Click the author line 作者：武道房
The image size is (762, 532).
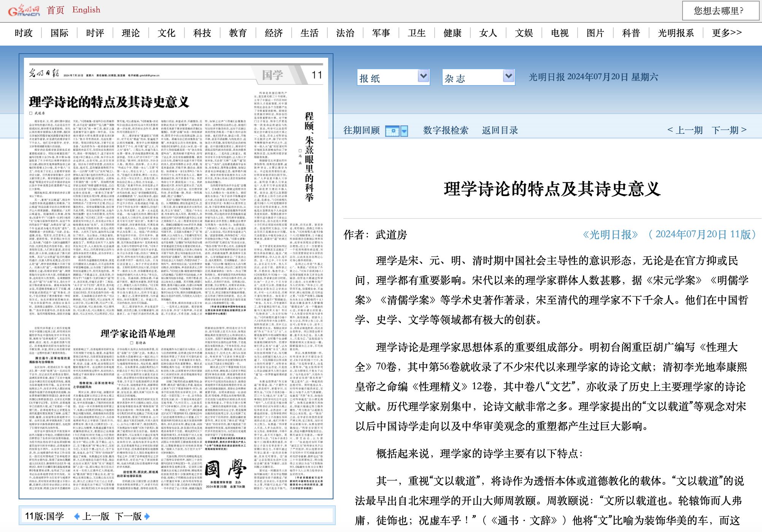[375, 235]
